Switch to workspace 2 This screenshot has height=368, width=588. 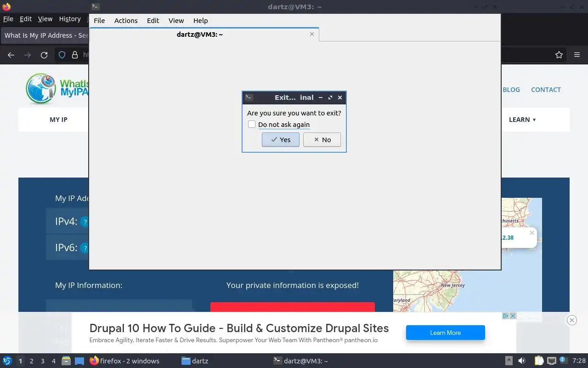(x=31, y=361)
